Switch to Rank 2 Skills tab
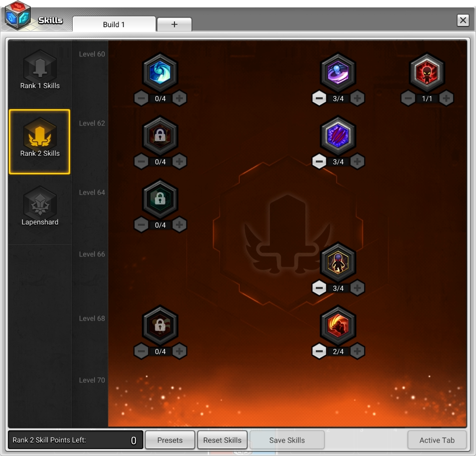 (40, 142)
